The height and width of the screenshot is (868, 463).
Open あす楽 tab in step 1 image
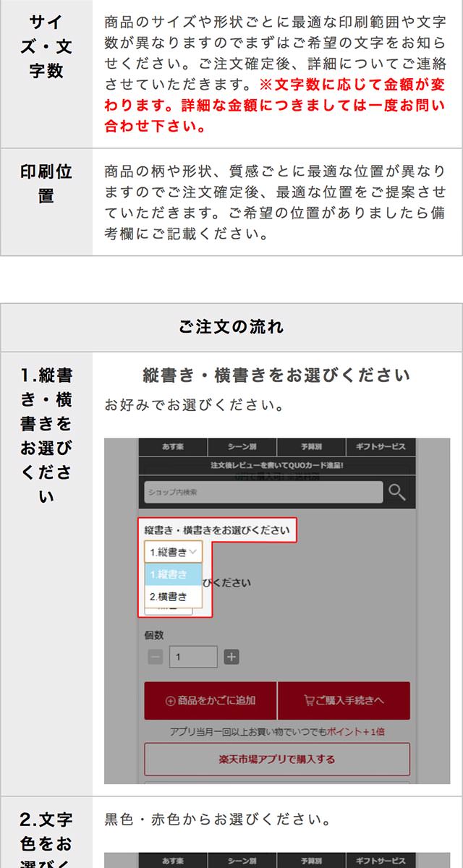pos(173,447)
